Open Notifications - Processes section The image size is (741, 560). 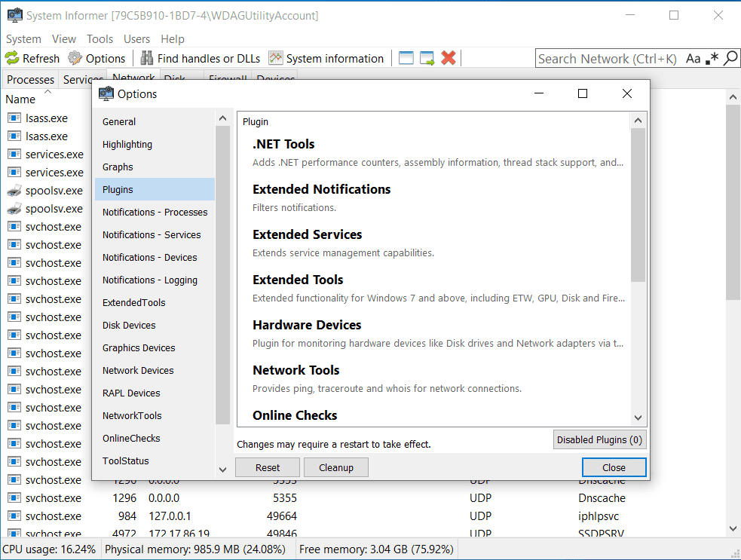point(155,213)
